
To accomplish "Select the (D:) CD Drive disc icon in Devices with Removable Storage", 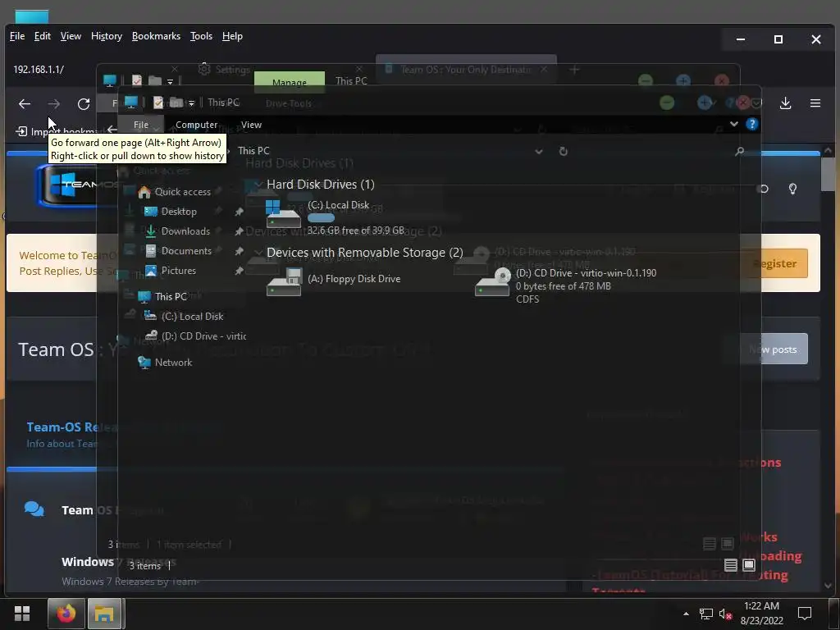I will click(x=492, y=282).
